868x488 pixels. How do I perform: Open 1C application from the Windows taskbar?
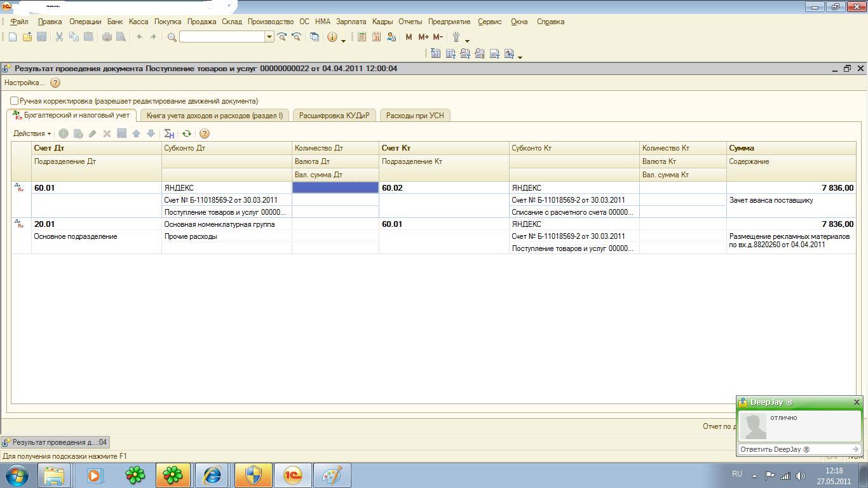click(293, 475)
